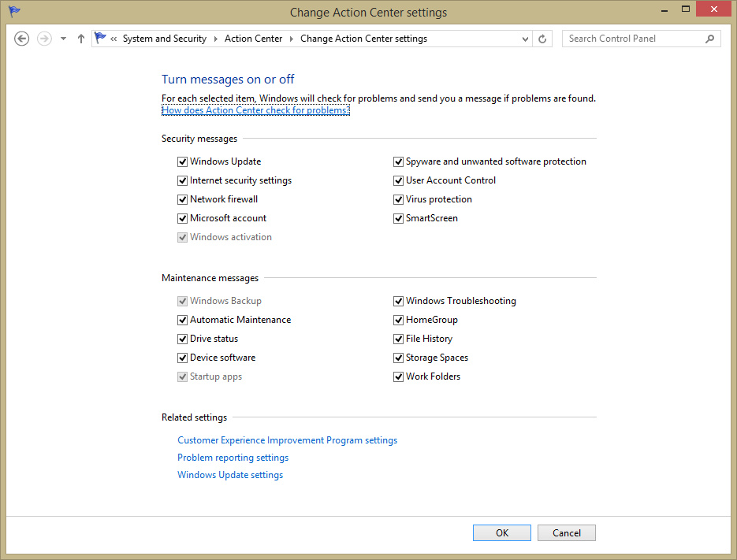Open Problem reporting settings link

(x=233, y=458)
